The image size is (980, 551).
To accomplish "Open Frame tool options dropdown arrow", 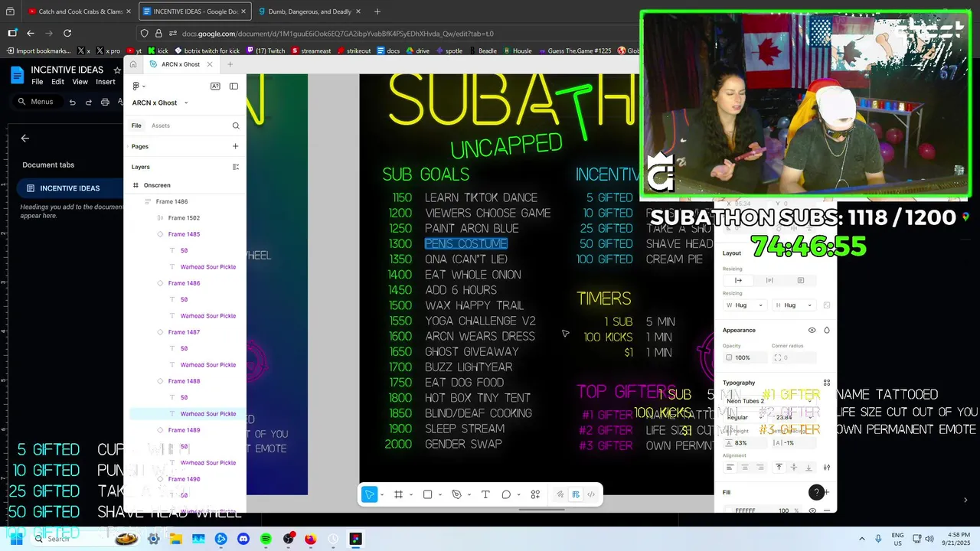I will tap(410, 494).
